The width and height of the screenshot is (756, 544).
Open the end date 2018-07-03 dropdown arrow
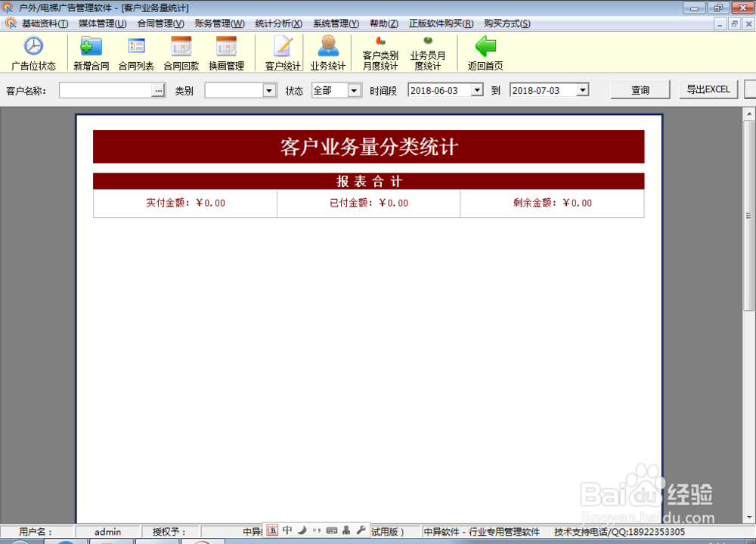click(x=582, y=90)
